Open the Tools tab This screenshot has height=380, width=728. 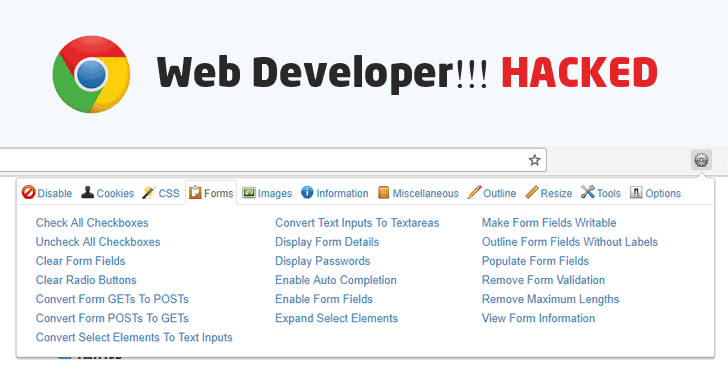(600, 193)
